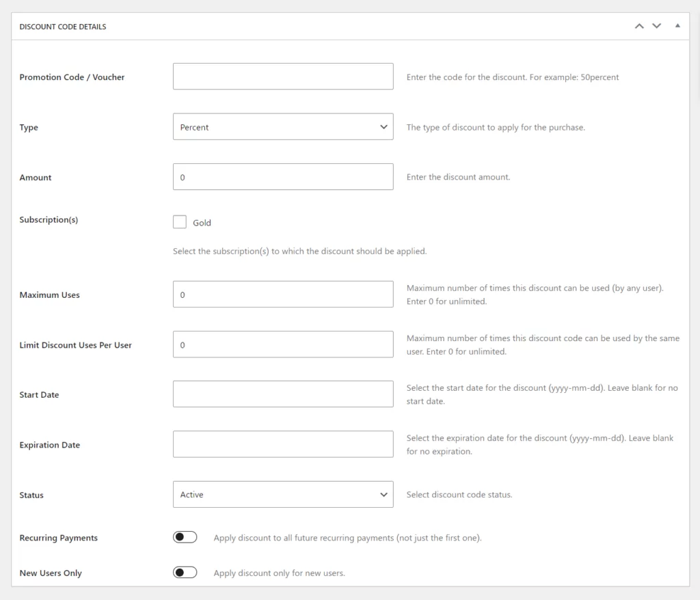Click the 'Expiration Date' label
The image size is (700, 600).
tap(49, 445)
